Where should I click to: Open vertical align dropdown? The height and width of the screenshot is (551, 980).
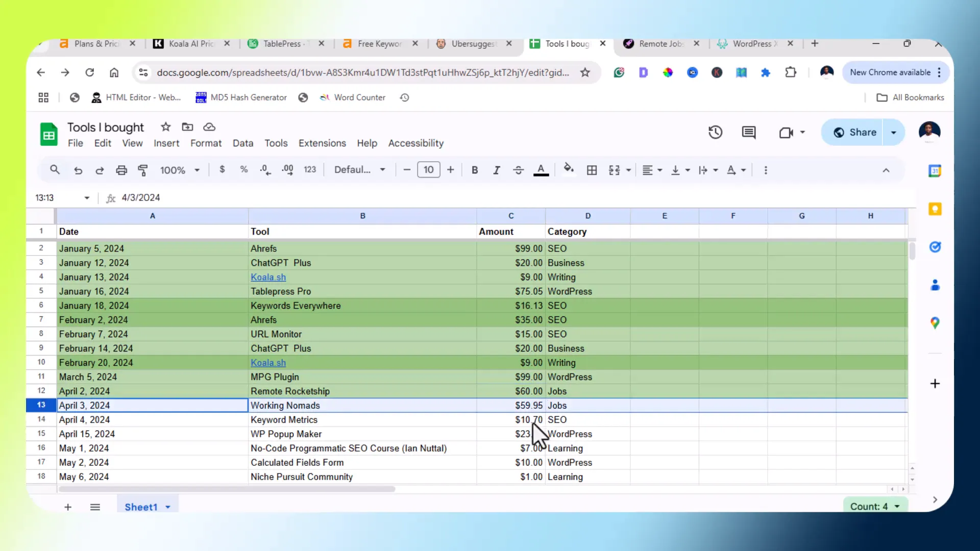[x=680, y=170]
